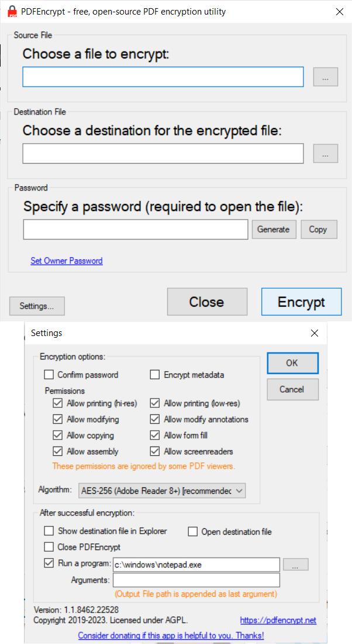Uncheck Allow printing (hi-res) permission
Viewport: 352px width, 644px height.
[58, 403]
